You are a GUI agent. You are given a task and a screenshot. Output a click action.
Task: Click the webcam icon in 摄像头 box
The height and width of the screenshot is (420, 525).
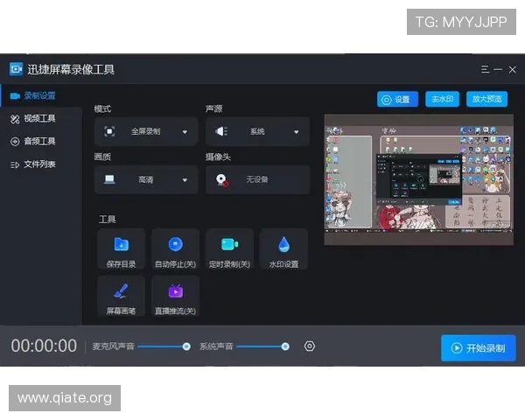click(x=221, y=180)
